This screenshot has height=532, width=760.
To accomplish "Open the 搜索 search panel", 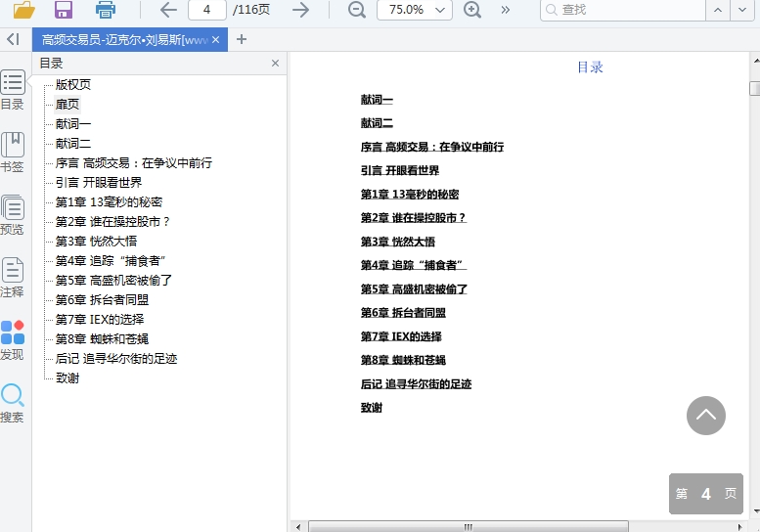I will [x=13, y=403].
